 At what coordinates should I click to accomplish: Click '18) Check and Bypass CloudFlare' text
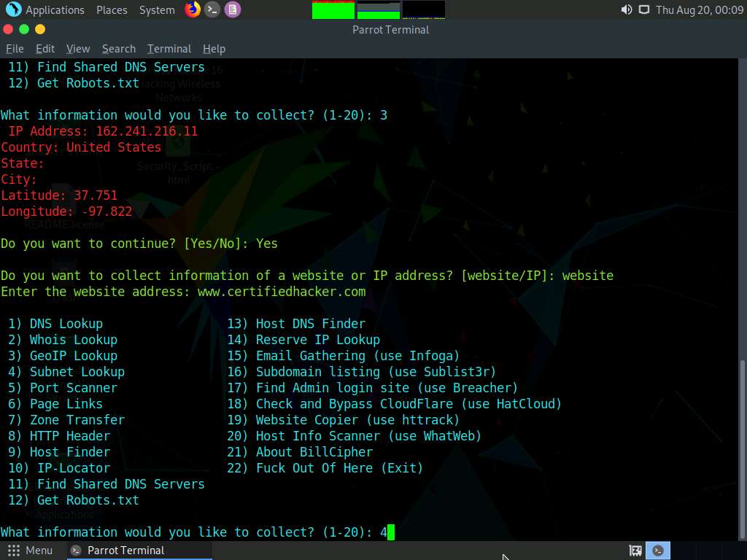pos(340,404)
